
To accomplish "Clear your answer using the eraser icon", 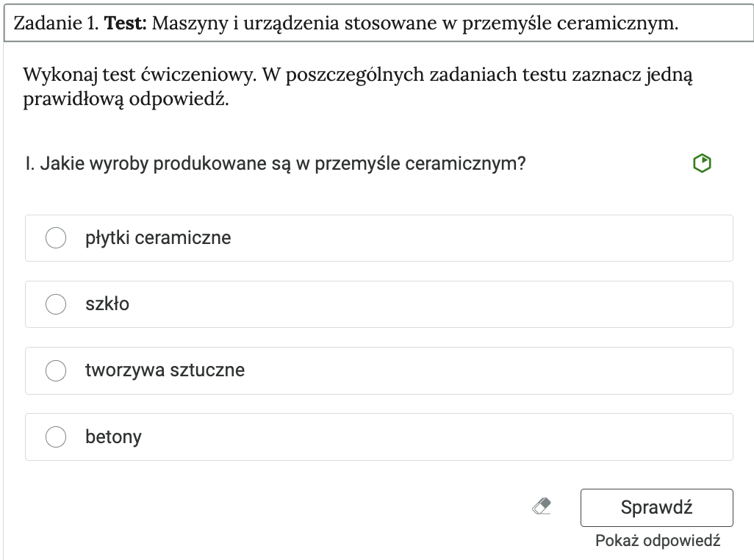I will [x=542, y=506].
